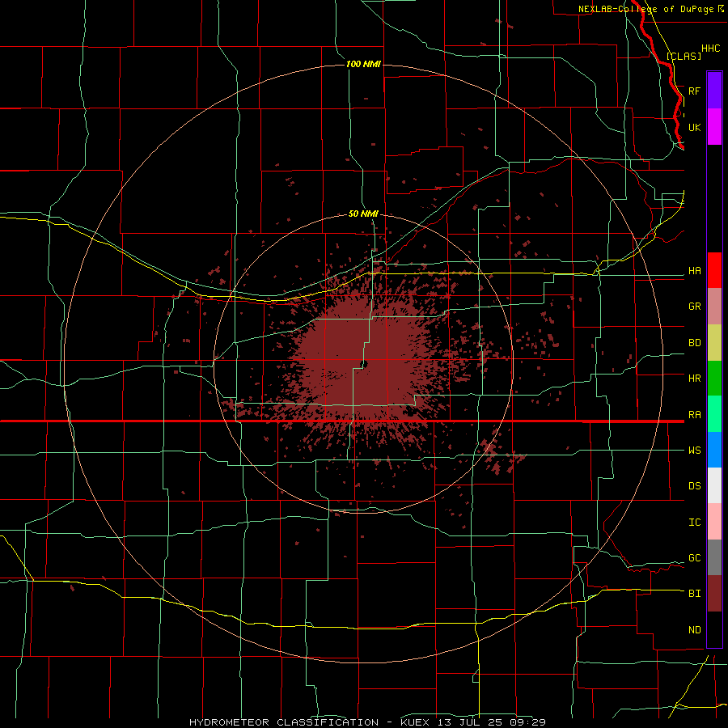The width and height of the screenshot is (728, 728).
Task: Click the WS legend label
Action: pos(694,450)
